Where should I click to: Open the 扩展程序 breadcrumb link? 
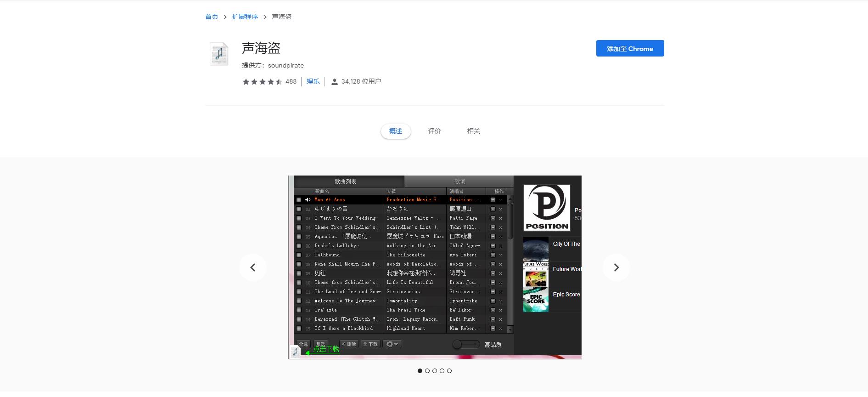[x=245, y=17]
